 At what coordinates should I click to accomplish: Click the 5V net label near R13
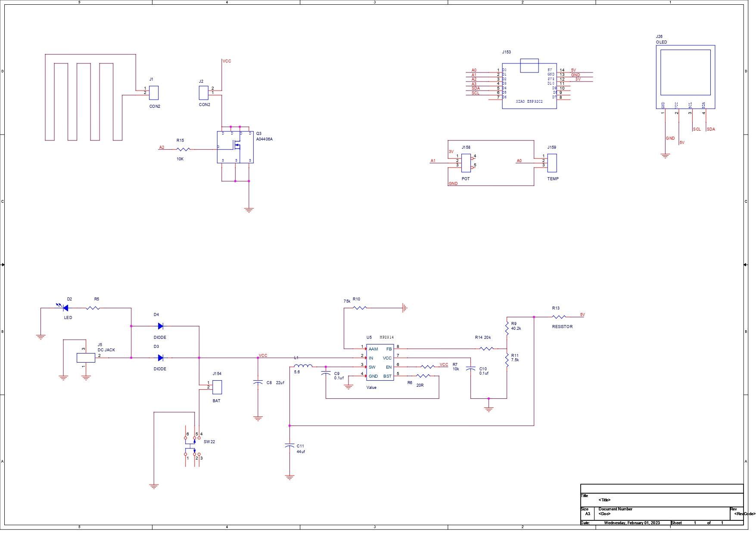tap(582, 315)
